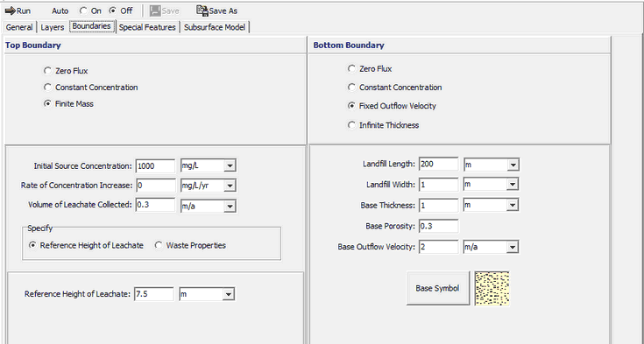Screen dimensions: 644x344
Task: Open Landfill Length units dropdown
Action: tap(513, 165)
